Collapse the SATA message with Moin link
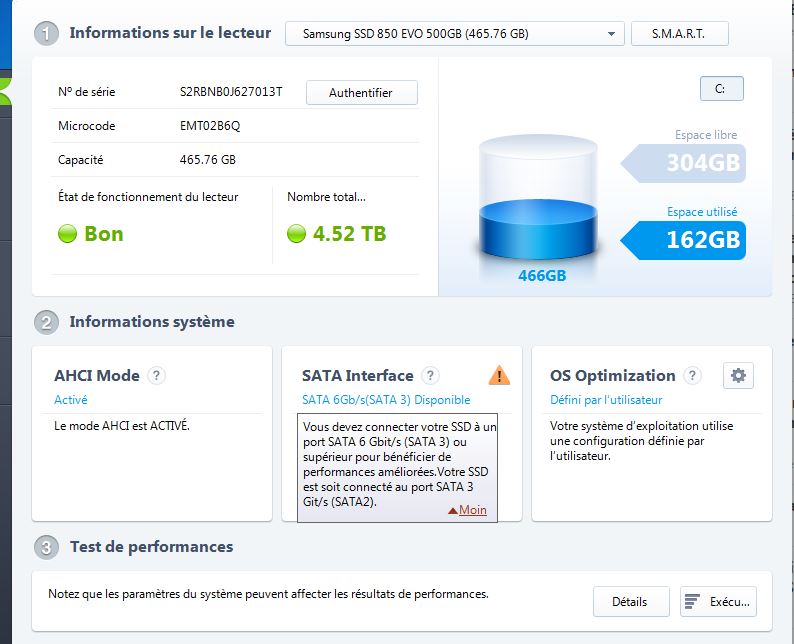The height and width of the screenshot is (644, 794). tap(467, 510)
